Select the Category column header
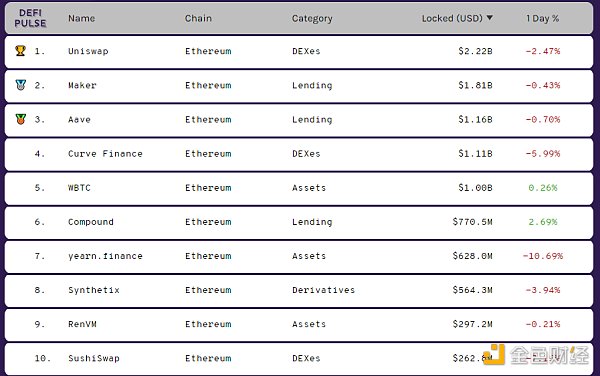600x376 pixels. click(312, 19)
